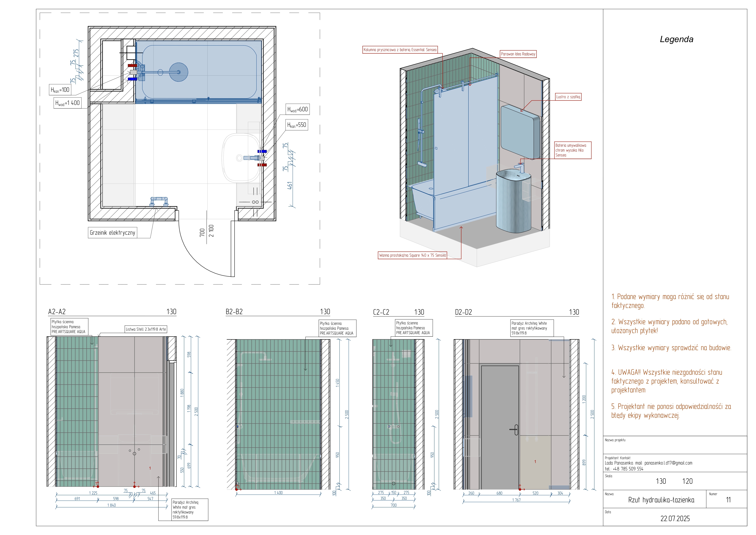The height and width of the screenshot is (535, 756).
Task: Click the designer email address text
Action: tap(668, 463)
